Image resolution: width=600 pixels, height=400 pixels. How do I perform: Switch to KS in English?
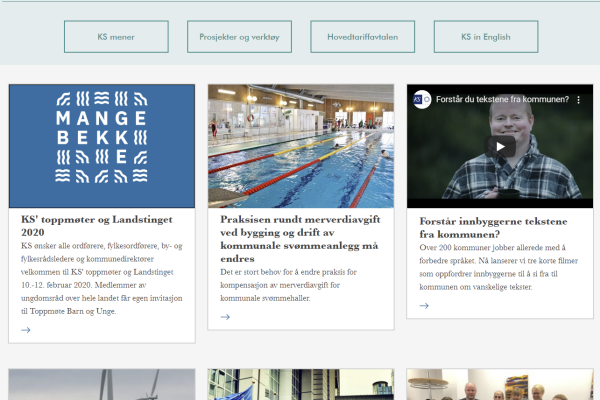[485, 37]
